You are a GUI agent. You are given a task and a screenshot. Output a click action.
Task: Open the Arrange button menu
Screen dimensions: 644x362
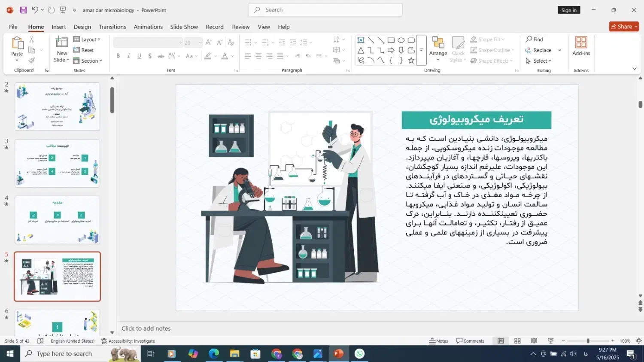point(438,49)
